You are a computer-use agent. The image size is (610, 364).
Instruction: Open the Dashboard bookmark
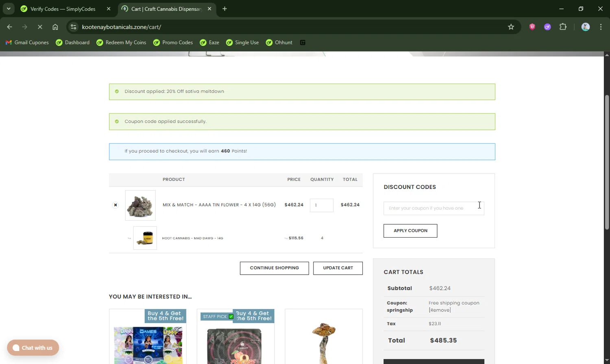(73, 42)
